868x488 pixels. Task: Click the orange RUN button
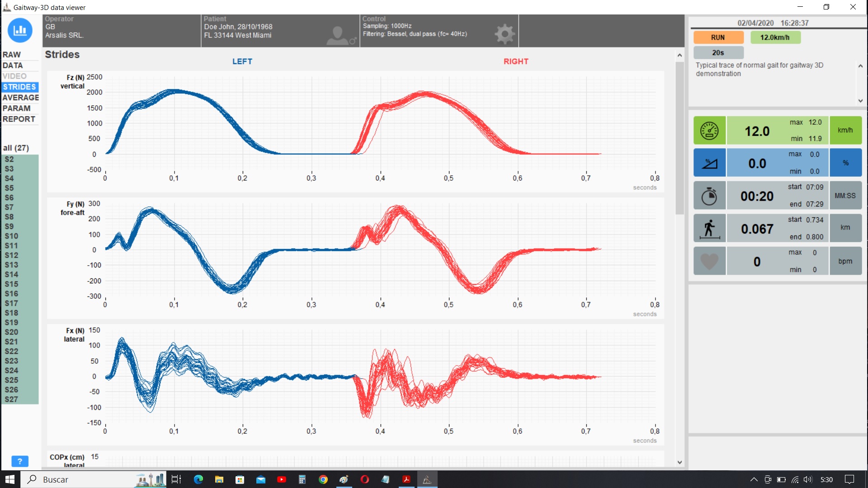(718, 38)
